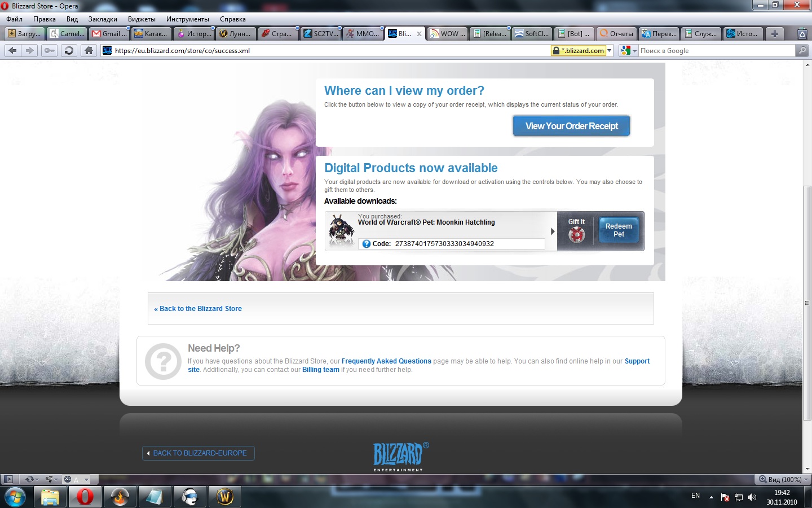Click the vertical page scrollbar thumb
The image size is (812, 508).
(x=807, y=303)
